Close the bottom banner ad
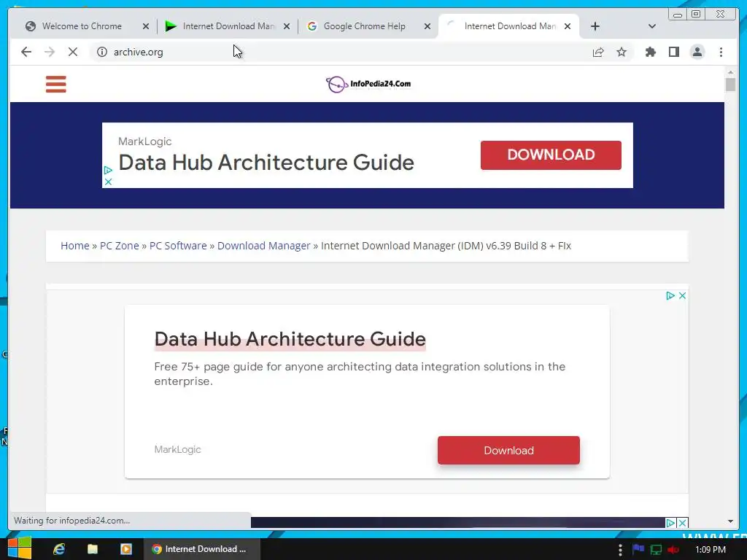Image resolution: width=747 pixels, height=560 pixels. coord(682,523)
